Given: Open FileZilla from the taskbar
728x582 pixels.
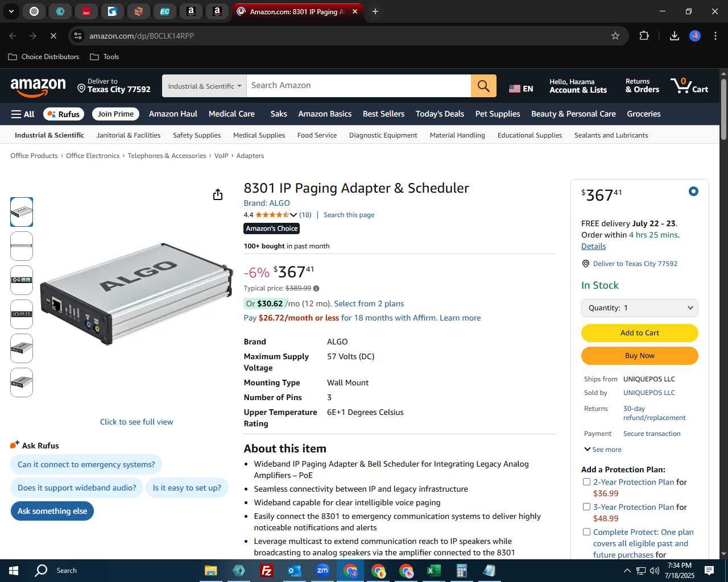Looking at the screenshot, I should point(266,571).
